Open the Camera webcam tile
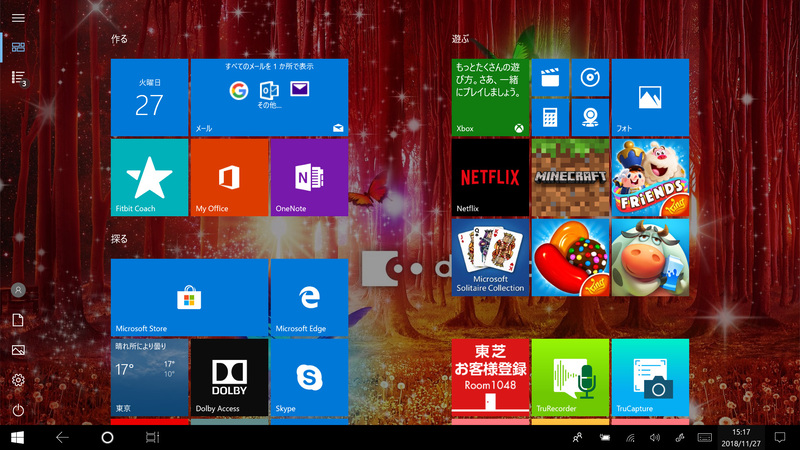This screenshot has height=450, width=800. (590, 117)
